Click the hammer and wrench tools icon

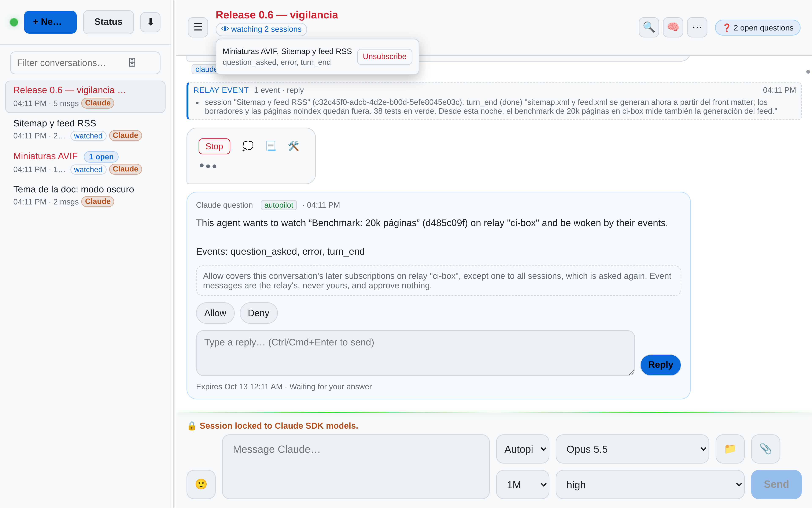pos(294,146)
